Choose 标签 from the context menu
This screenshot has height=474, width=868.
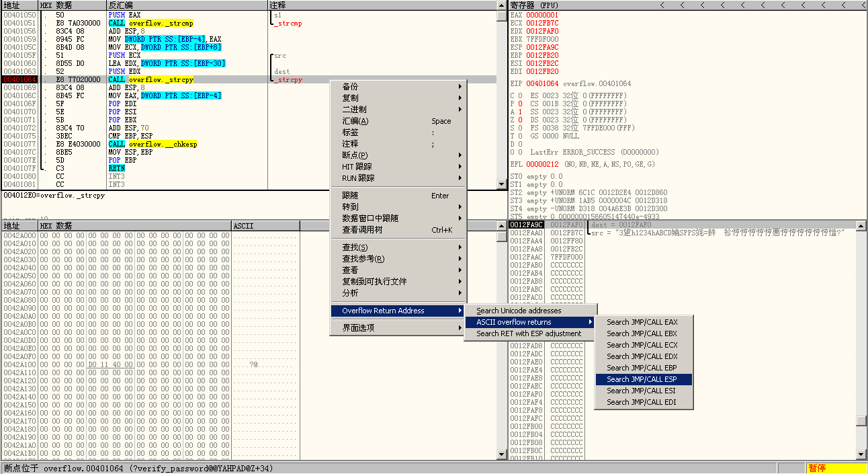coord(399,132)
